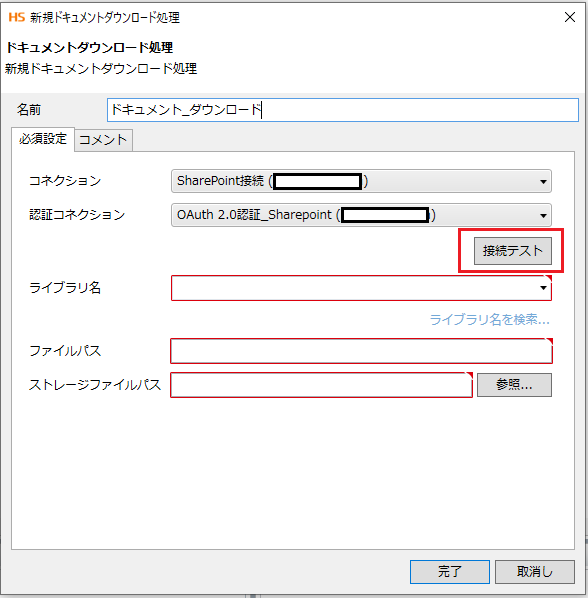The width and height of the screenshot is (588, 598).
Task: Click the 名前 label text
Action: click(x=29, y=110)
